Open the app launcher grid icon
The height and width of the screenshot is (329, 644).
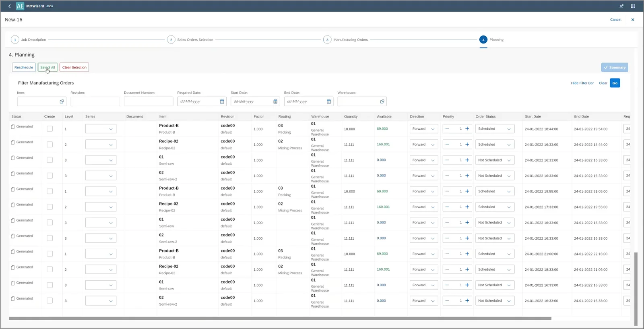633,6
